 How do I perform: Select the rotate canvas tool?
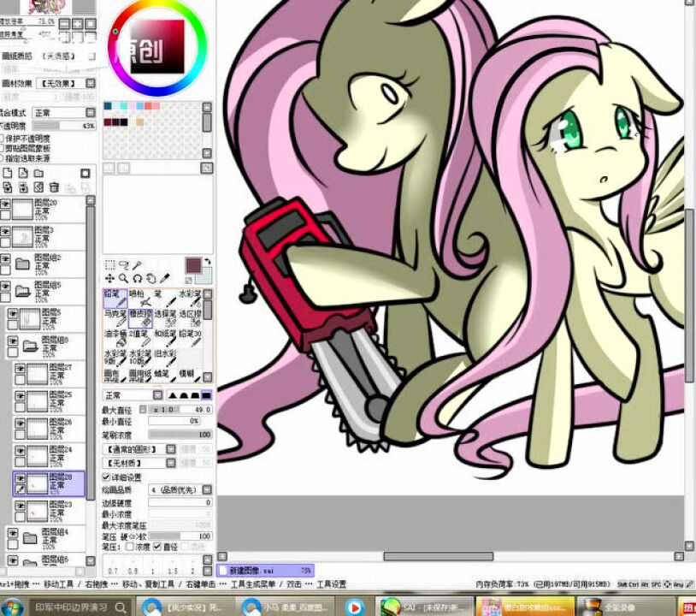coord(137,278)
